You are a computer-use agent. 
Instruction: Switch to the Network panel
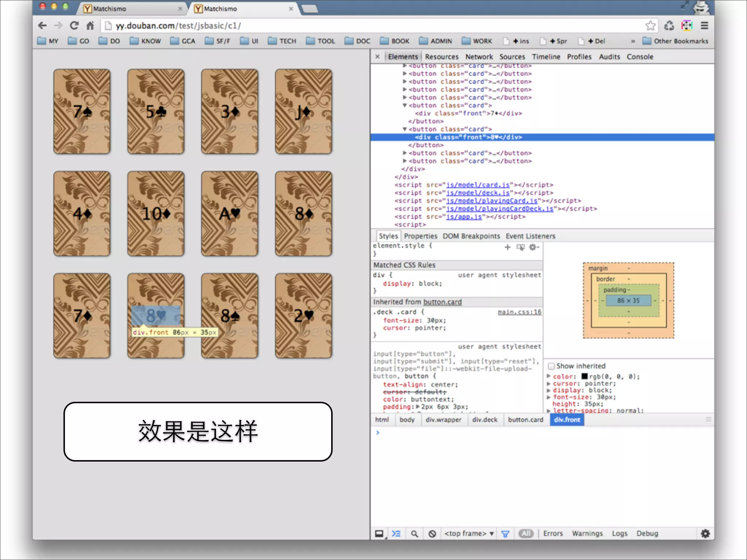pyautogui.click(x=479, y=57)
